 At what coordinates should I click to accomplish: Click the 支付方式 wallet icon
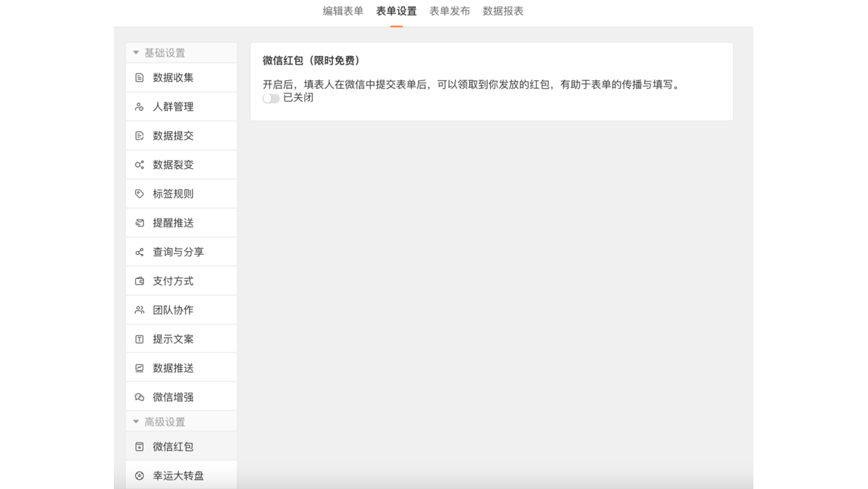[140, 281]
